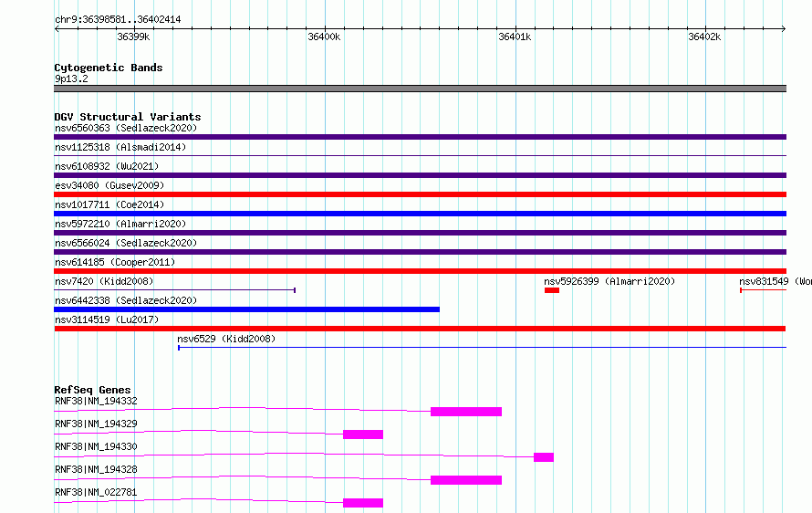Click the nsv7420 (Kidd2008) thin line feature

pos(174,289)
